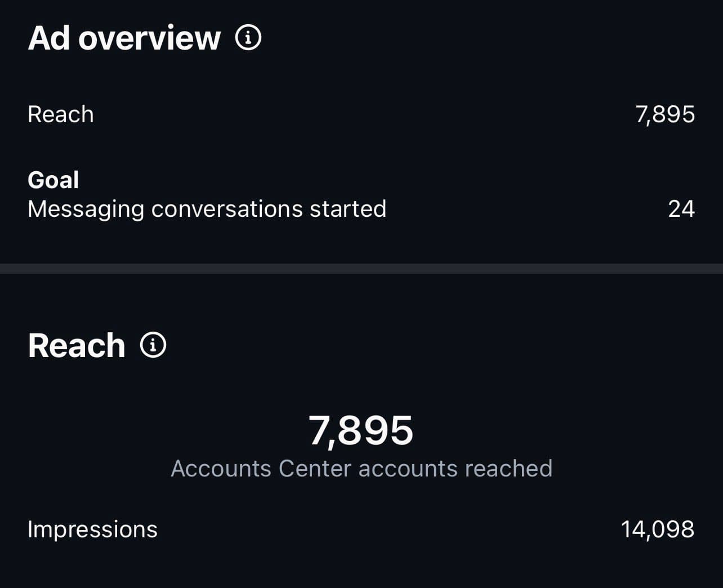The height and width of the screenshot is (588, 723).
Task: Tap the large centered 7,895 number
Action: pos(361,430)
